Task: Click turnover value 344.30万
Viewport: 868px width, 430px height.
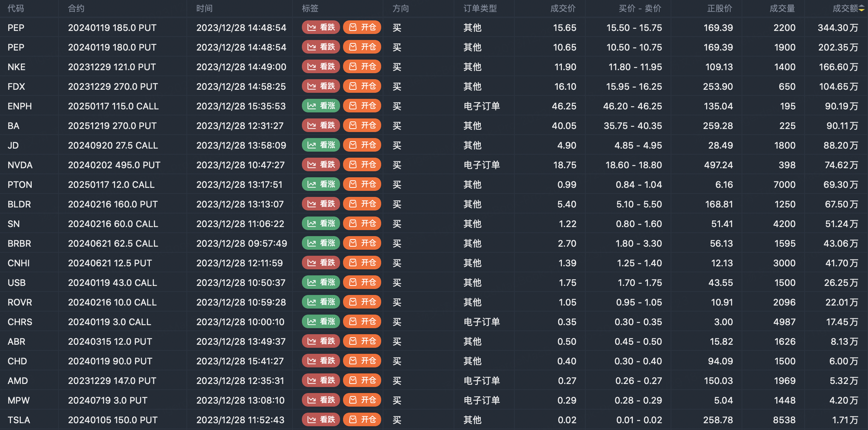Action: (x=838, y=28)
